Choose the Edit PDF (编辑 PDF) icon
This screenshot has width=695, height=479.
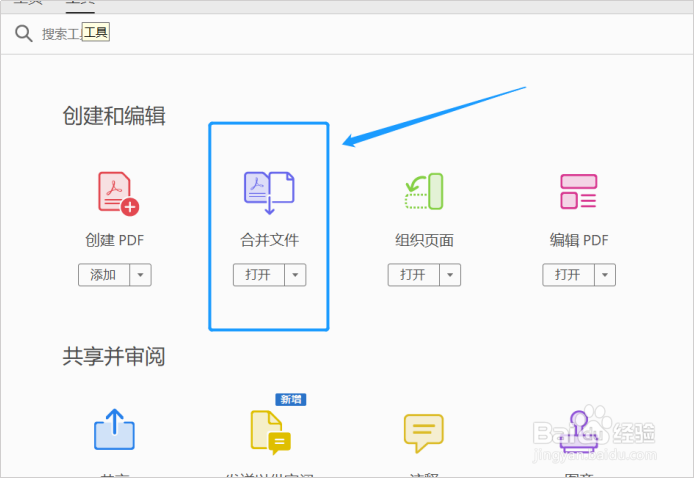(578, 191)
